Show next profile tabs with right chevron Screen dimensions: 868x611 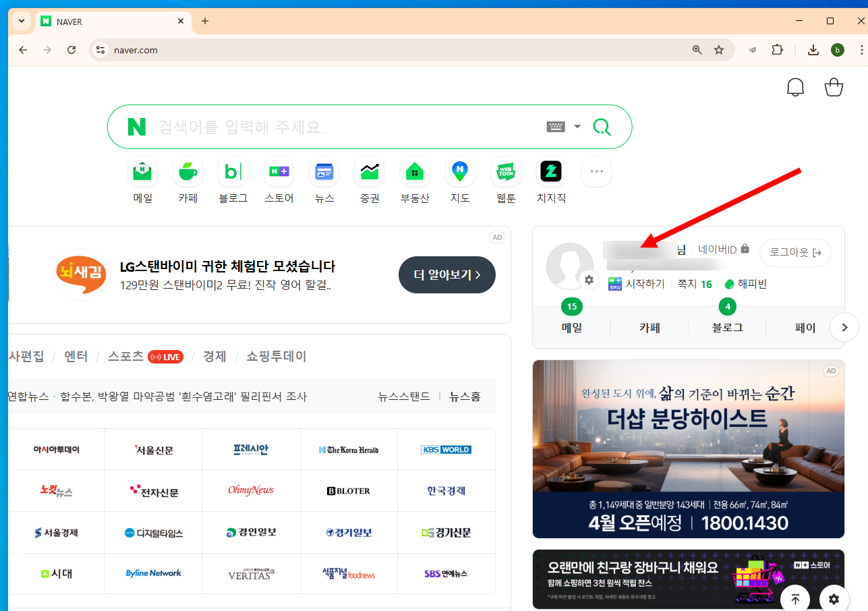[x=844, y=328]
